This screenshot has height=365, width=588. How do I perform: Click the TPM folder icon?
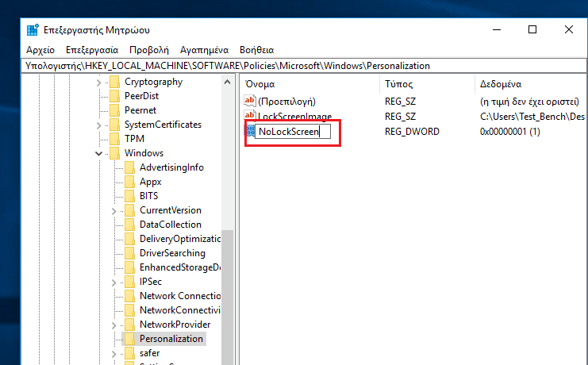114,139
